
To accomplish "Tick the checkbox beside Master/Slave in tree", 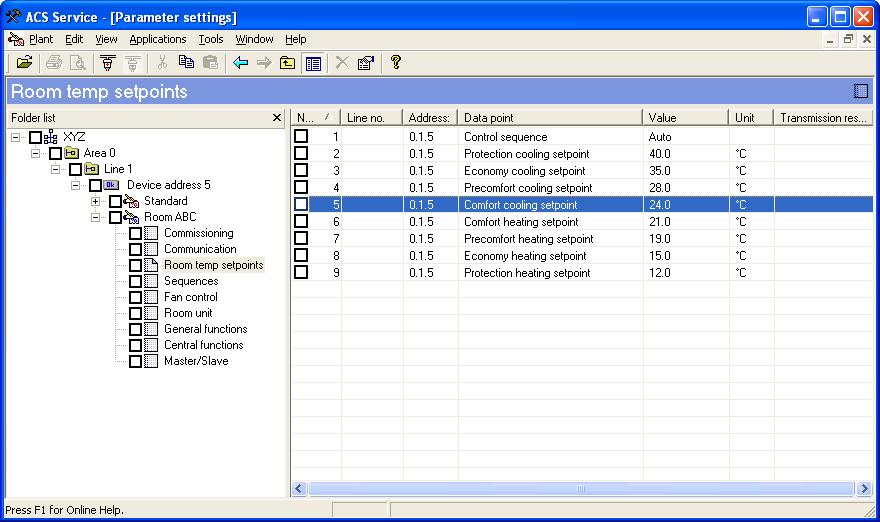I will tap(135, 361).
